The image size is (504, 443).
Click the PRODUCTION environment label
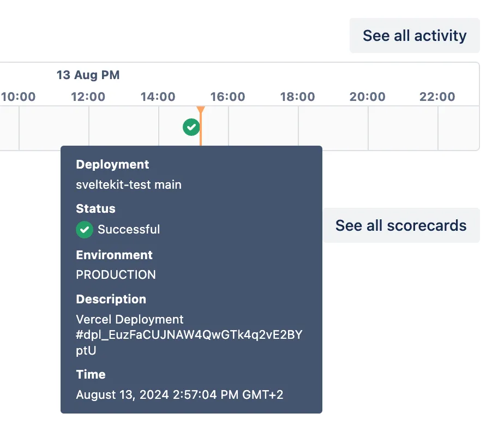116,275
